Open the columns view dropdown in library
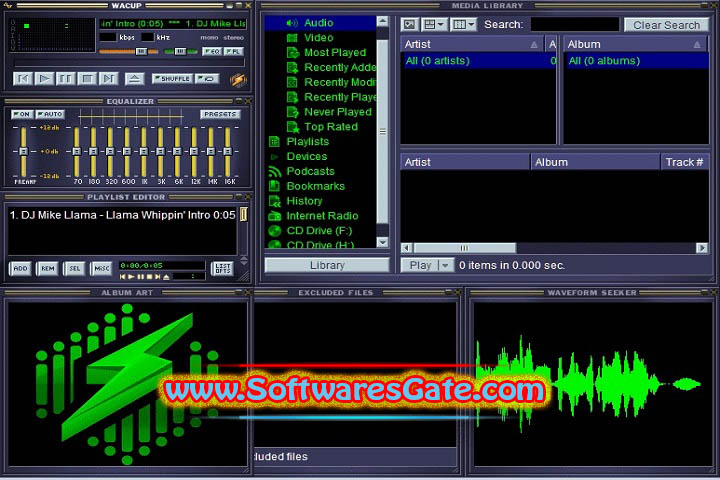 (x=464, y=24)
